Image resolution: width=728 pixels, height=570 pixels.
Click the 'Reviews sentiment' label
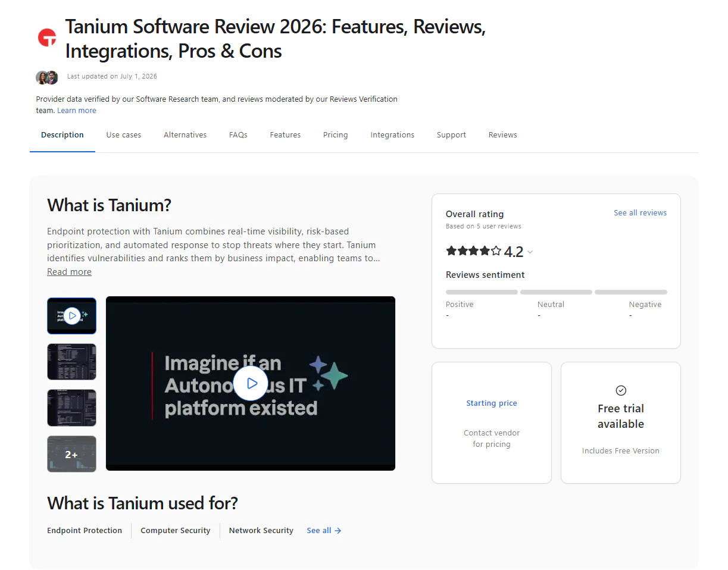tap(485, 275)
